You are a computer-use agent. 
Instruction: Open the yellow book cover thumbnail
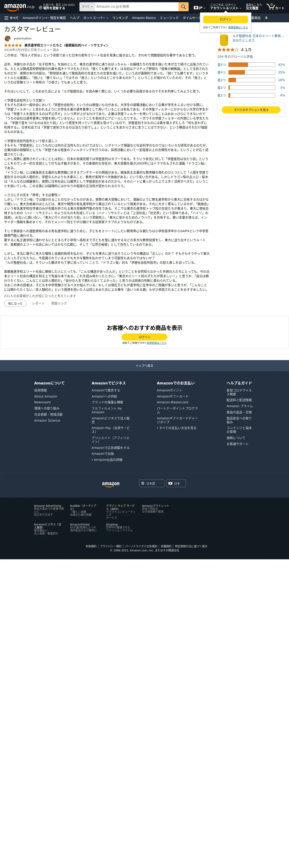[x=224, y=39]
